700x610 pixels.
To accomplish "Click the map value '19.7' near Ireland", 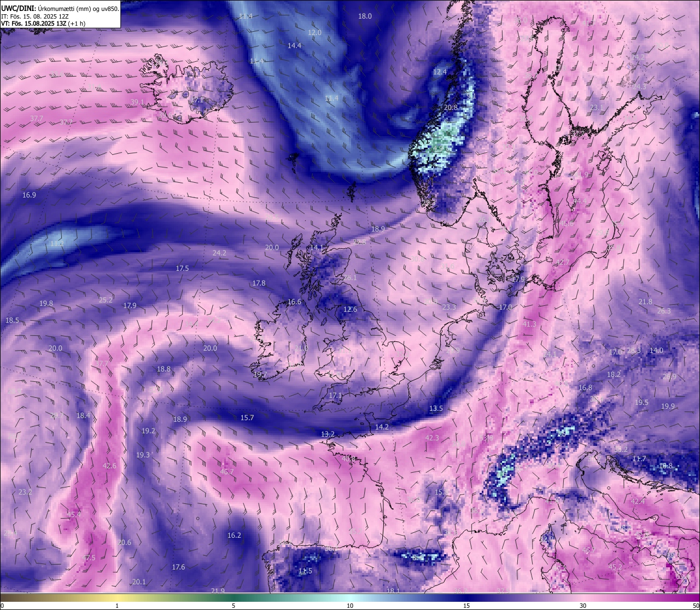I will 260,375.
